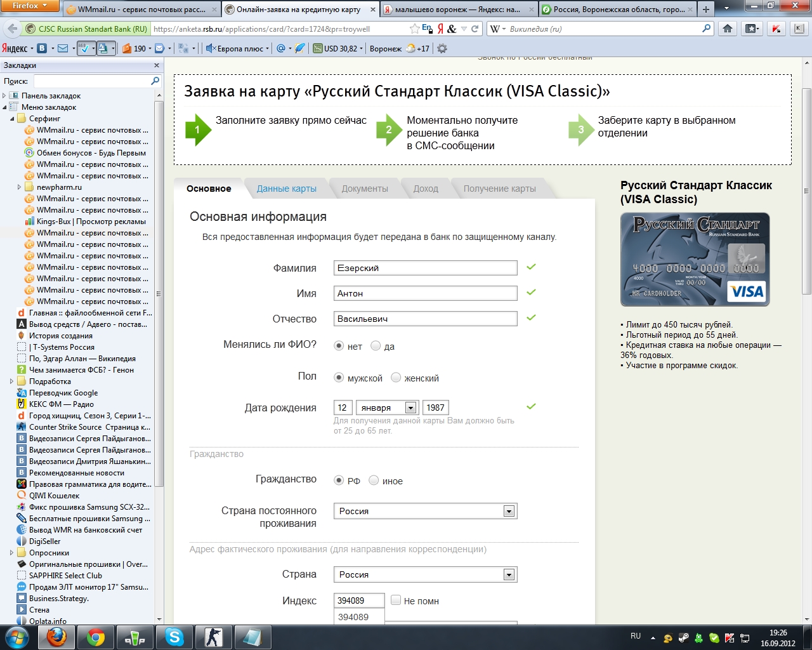Open Skype from the taskbar
812x650 pixels.
[x=174, y=637]
